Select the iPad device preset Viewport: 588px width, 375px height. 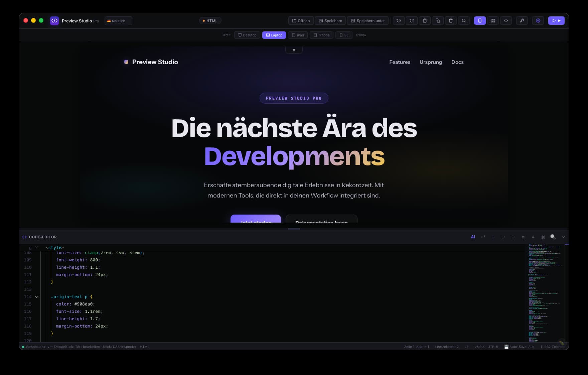298,35
